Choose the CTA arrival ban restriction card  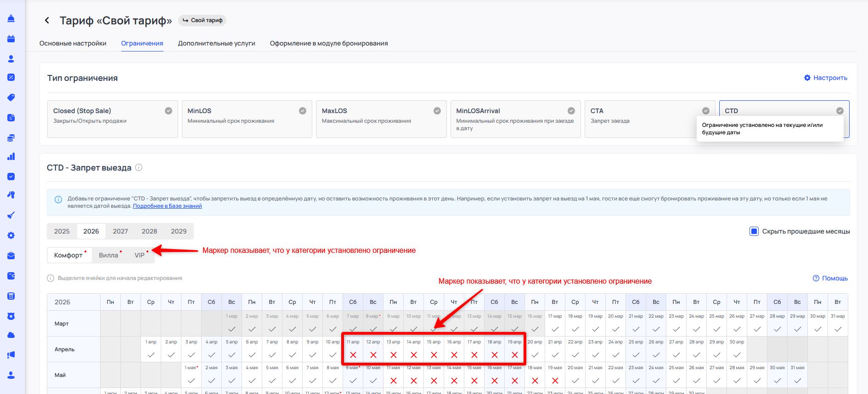tap(649, 119)
